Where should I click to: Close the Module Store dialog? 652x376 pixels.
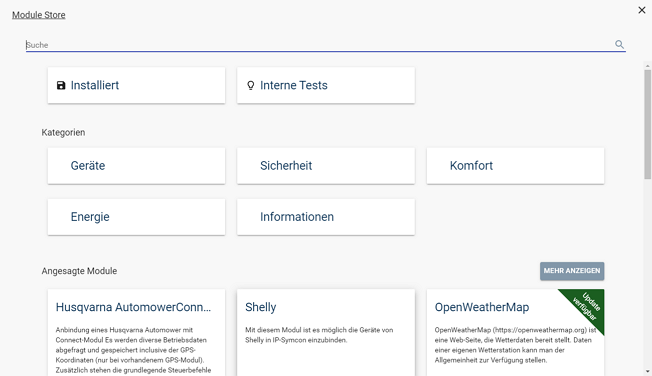click(642, 10)
